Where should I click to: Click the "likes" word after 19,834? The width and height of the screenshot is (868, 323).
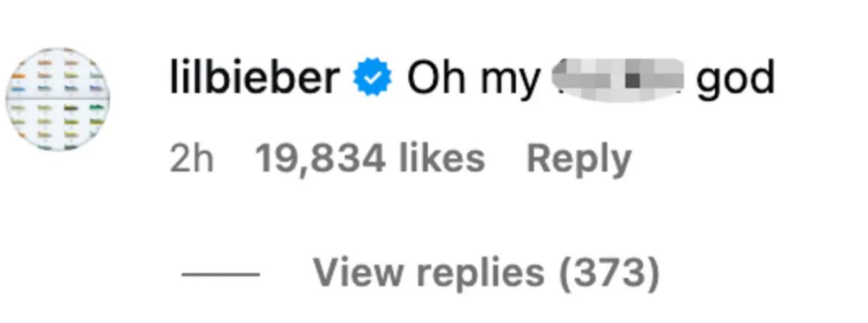[442, 159]
